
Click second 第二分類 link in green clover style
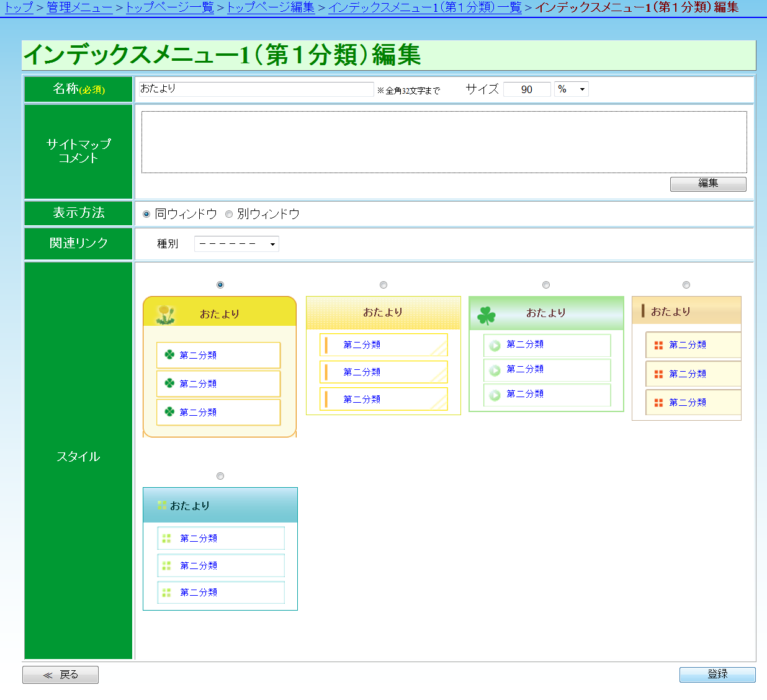click(x=525, y=369)
